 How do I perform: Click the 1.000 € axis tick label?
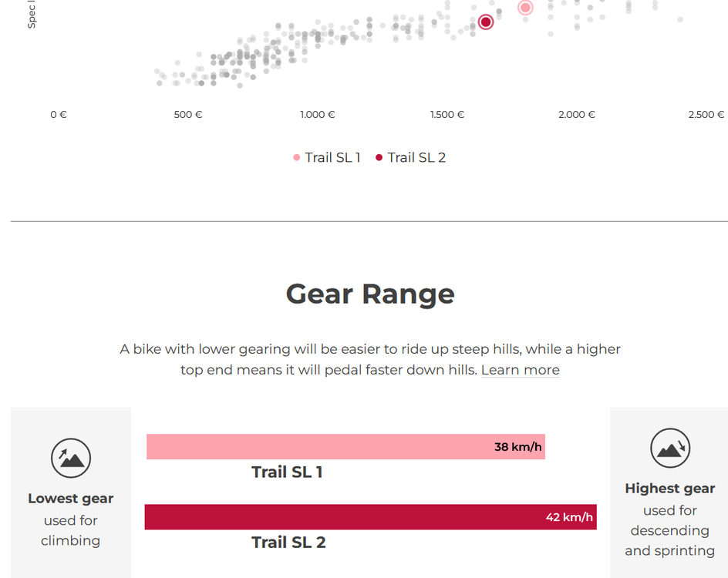click(318, 115)
